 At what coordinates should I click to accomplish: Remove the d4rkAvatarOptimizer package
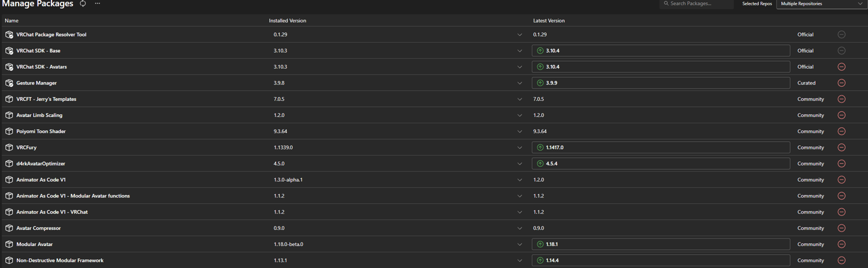coord(841,164)
